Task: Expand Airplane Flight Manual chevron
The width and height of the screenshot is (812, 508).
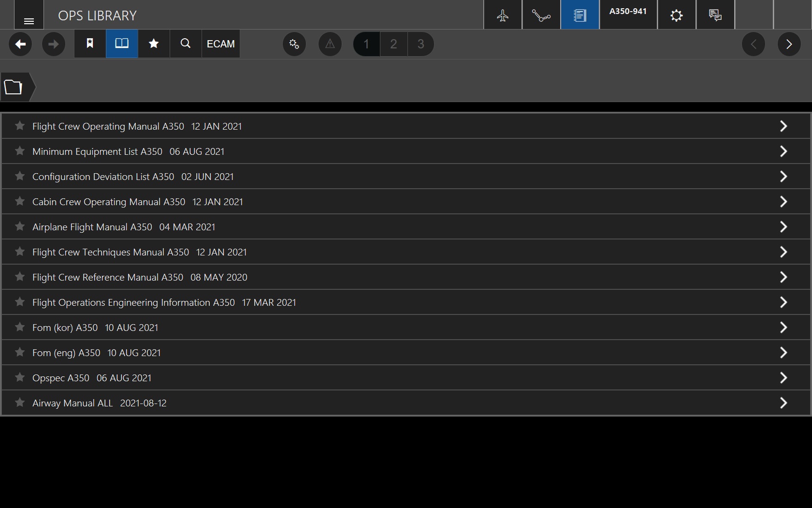Action: tap(783, 227)
